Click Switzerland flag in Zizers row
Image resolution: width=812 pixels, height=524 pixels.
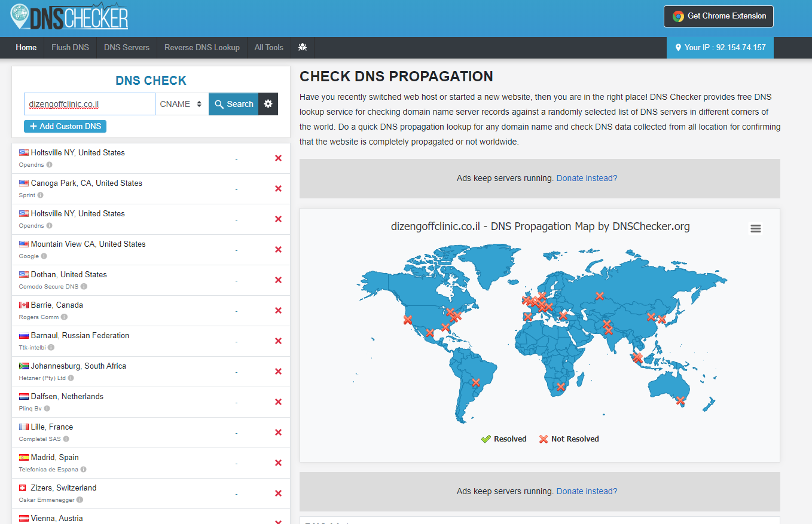pos(23,488)
